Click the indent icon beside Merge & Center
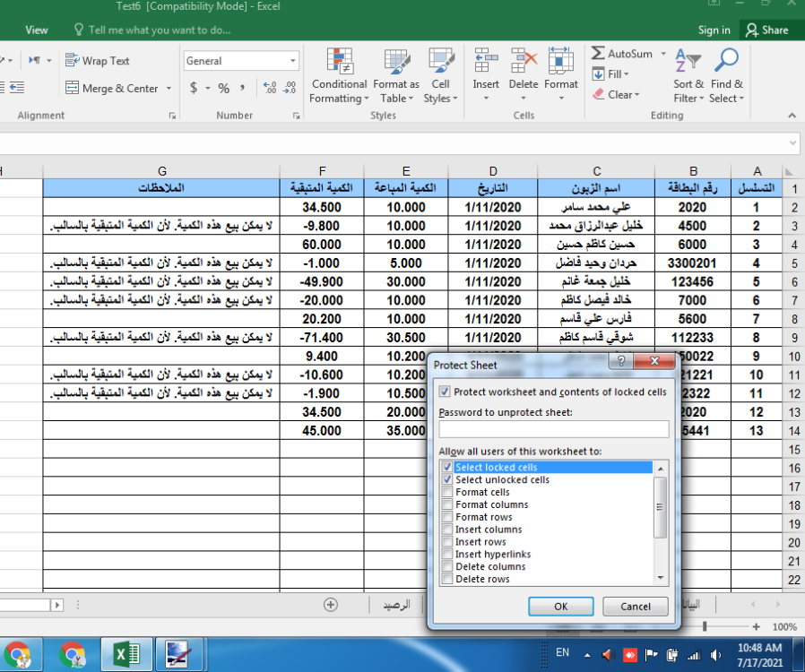Screen dimensions: 805x672 pyautogui.click(x=16, y=88)
